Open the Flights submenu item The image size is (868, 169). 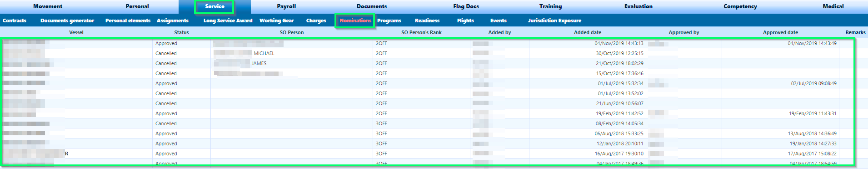click(465, 20)
